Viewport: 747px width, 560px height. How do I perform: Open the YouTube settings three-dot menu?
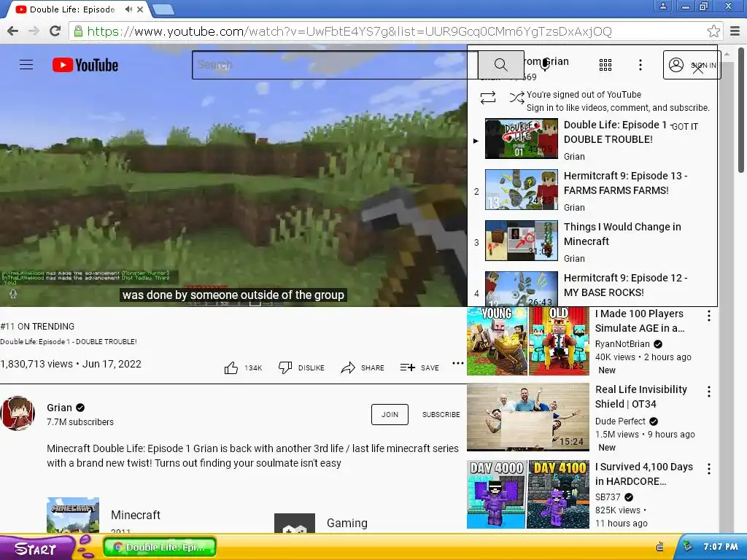point(640,65)
